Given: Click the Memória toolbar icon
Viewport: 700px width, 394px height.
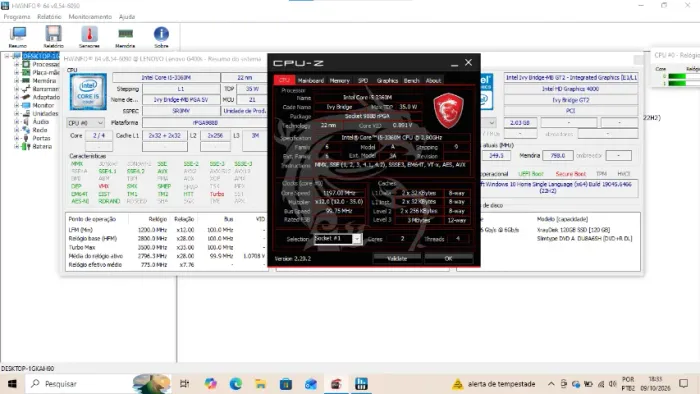Looking at the screenshot, I should click(125, 37).
